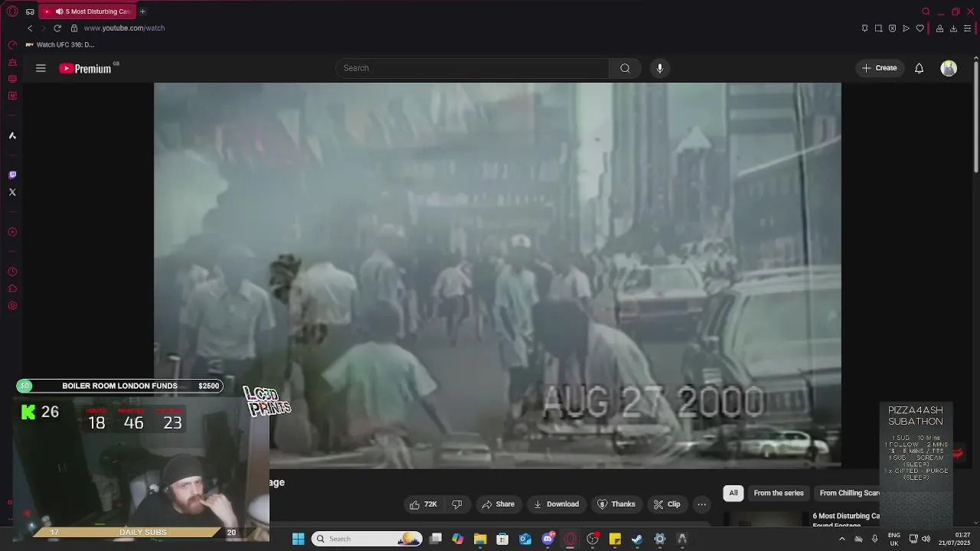980x551 pixels.
Task: Open Microsoft Store from taskbar
Action: pyautogui.click(x=503, y=539)
